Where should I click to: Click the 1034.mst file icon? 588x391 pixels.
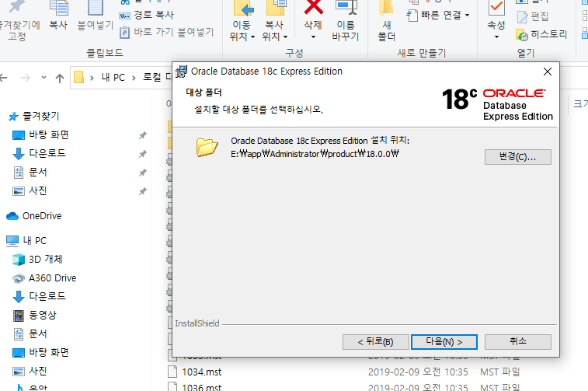(172, 372)
